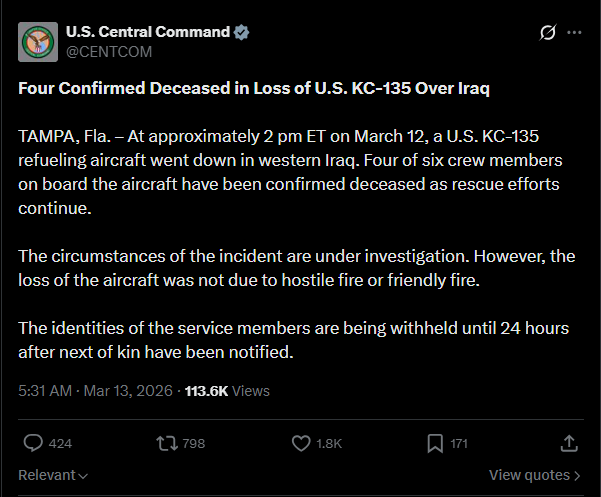Click the 798 reposts count
This screenshot has width=601, height=497.
click(194, 443)
